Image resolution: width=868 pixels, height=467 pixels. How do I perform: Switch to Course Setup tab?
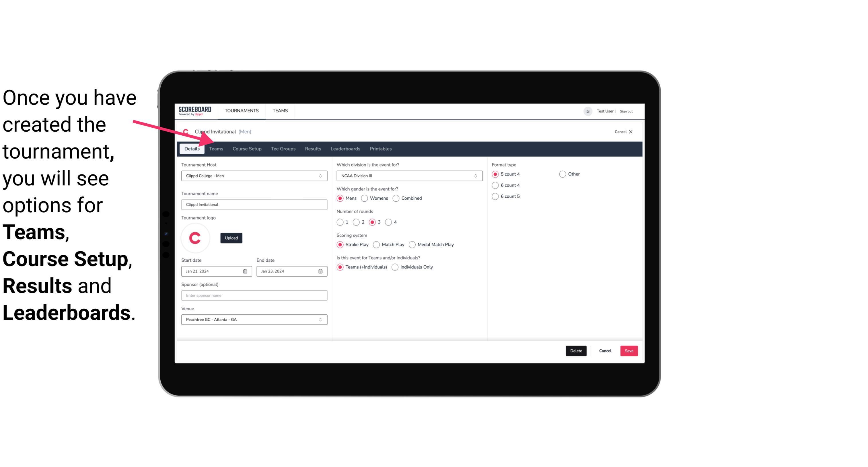(246, 148)
